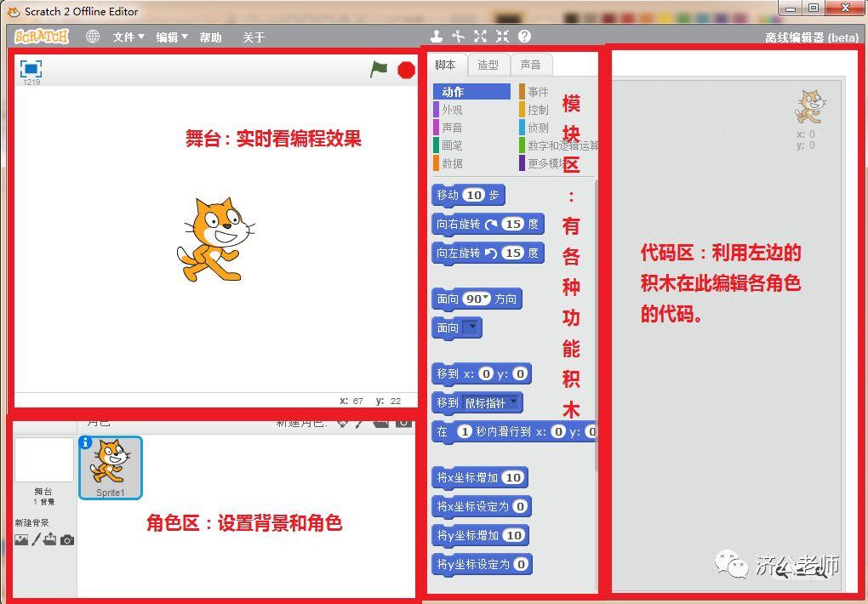Select the Sprite1 thumbnail in sprite list
Image resolution: width=868 pixels, height=604 pixels.
pyautogui.click(x=111, y=468)
